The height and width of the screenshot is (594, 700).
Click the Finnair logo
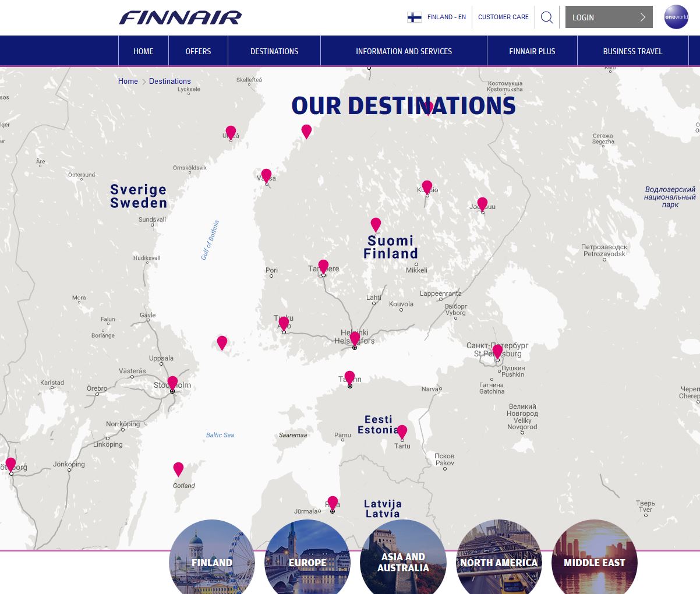[181, 17]
